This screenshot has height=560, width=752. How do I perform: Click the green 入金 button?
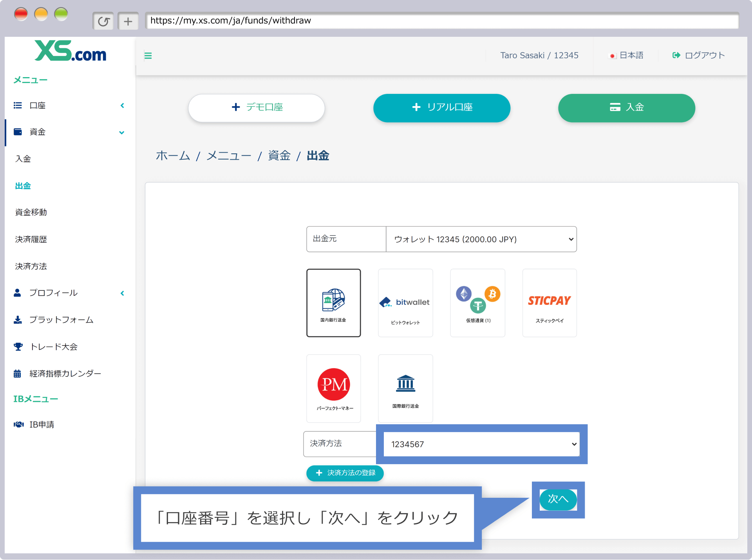[x=627, y=108]
